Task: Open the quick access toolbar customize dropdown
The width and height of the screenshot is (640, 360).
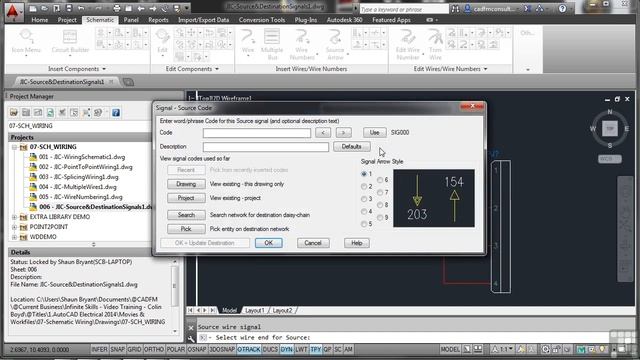Action: click(187, 8)
